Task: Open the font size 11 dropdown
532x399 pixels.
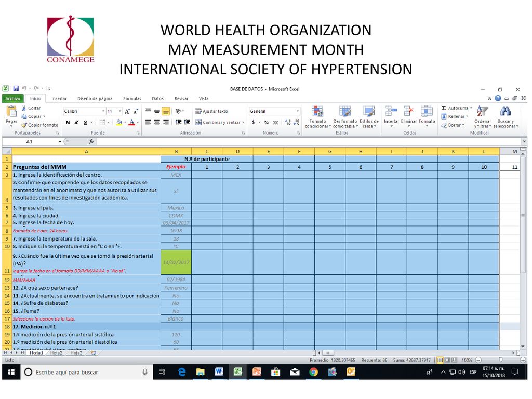Action: coord(120,111)
